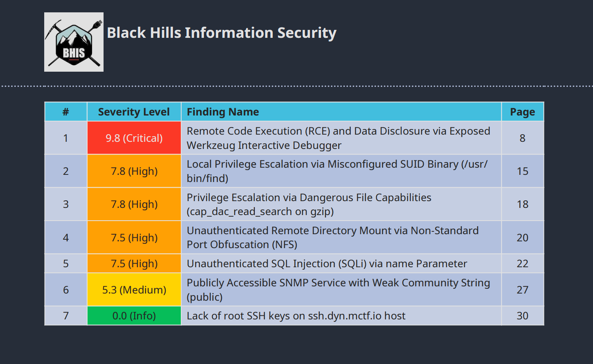Click page number 22

(x=523, y=264)
